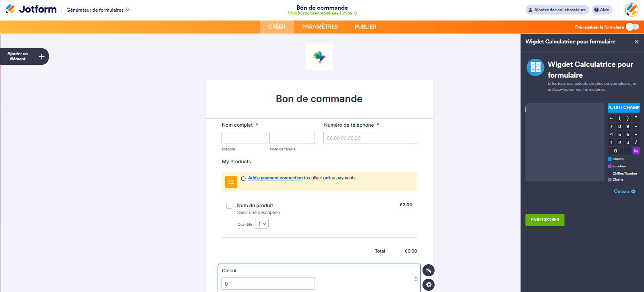644x292 pixels.
Task: Select the fx function key on the calculator keypad
Action: point(636,150)
